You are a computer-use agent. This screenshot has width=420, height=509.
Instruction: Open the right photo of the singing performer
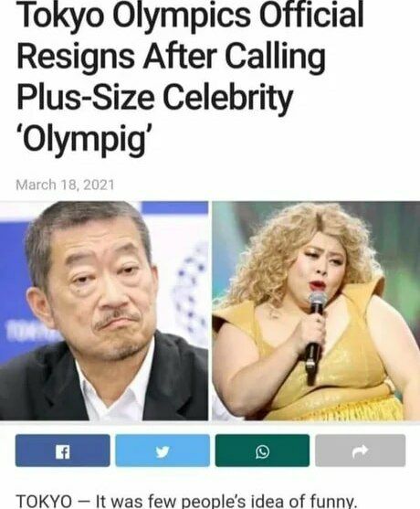[x=316, y=311]
